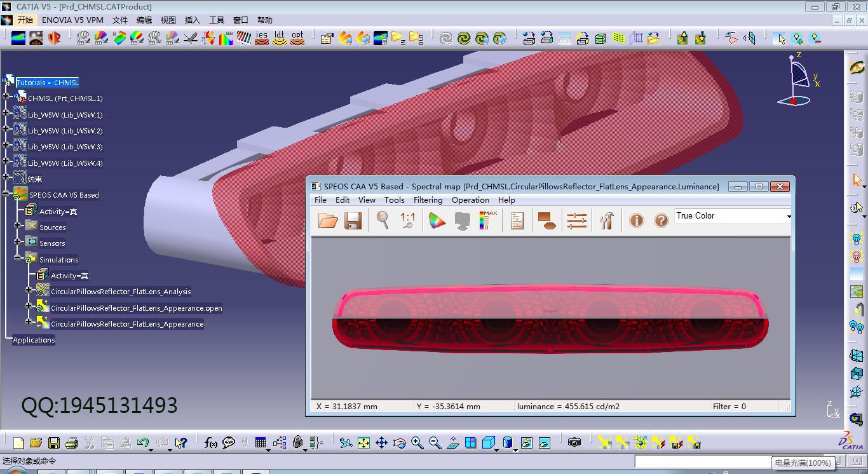Click the Zoom In magnifier icon
868x474 pixels.
click(417, 443)
